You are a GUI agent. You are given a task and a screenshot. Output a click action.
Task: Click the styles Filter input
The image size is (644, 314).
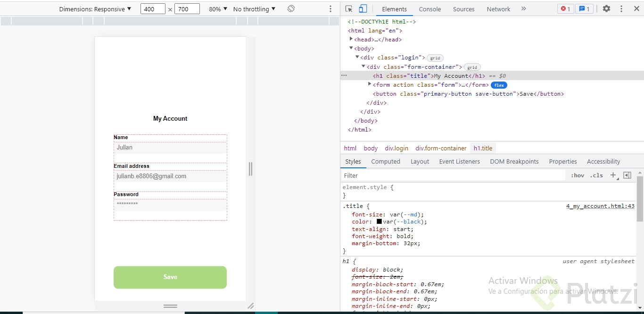[x=453, y=175]
